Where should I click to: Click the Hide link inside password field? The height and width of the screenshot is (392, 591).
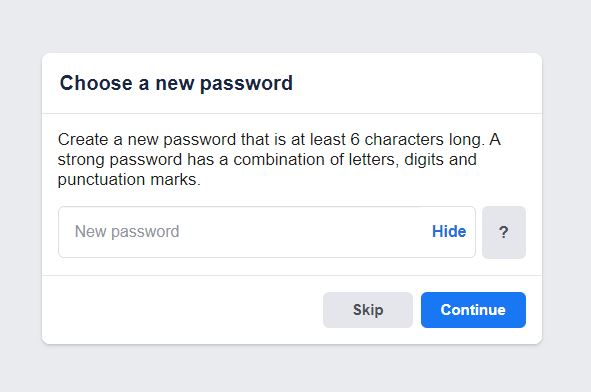(x=449, y=231)
